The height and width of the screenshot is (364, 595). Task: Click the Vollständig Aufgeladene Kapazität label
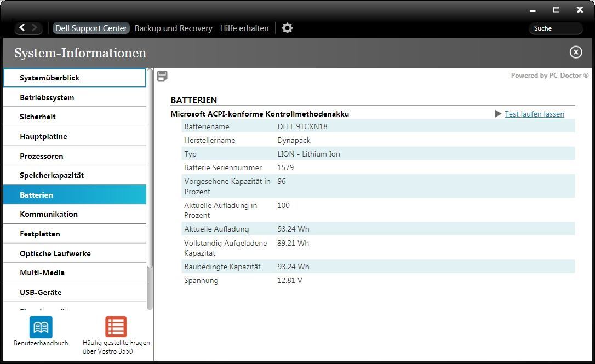(x=225, y=248)
